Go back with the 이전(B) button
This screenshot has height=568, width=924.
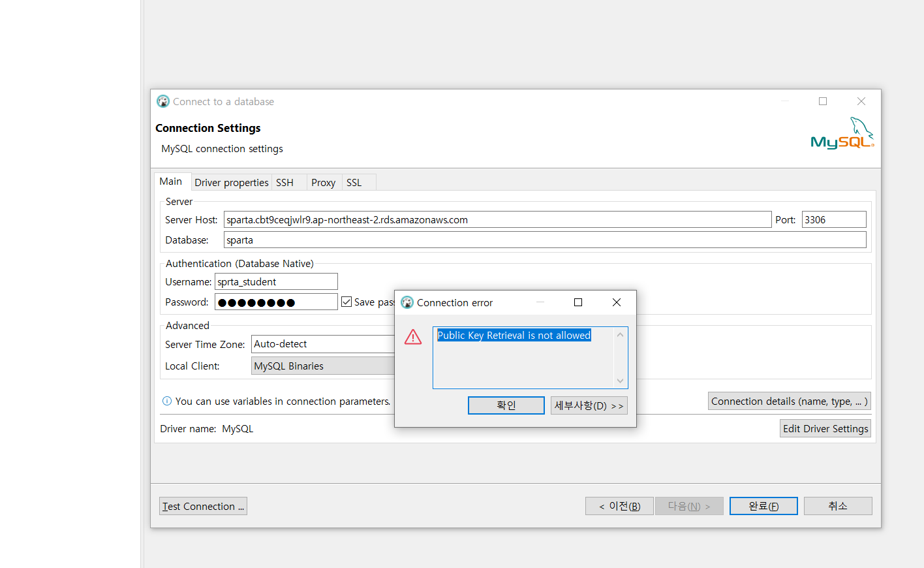[619, 506]
